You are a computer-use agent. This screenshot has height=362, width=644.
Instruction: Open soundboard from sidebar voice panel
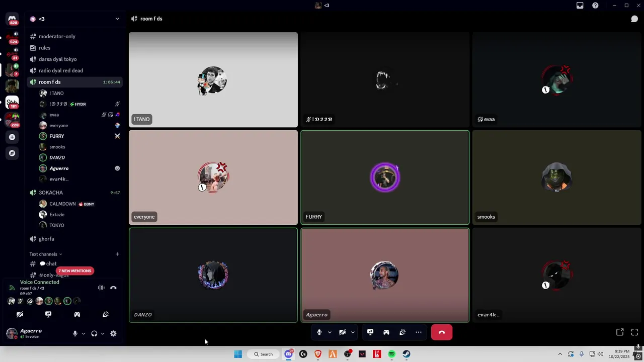(x=106, y=314)
